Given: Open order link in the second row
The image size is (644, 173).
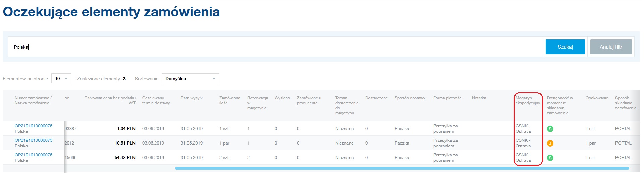Looking at the screenshot, I should [x=34, y=140].
